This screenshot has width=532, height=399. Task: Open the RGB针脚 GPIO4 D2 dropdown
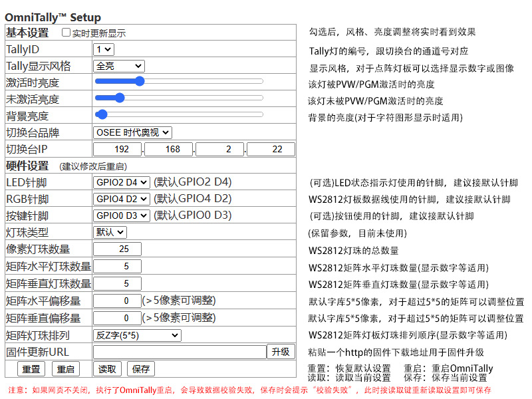(x=122, y=199)
